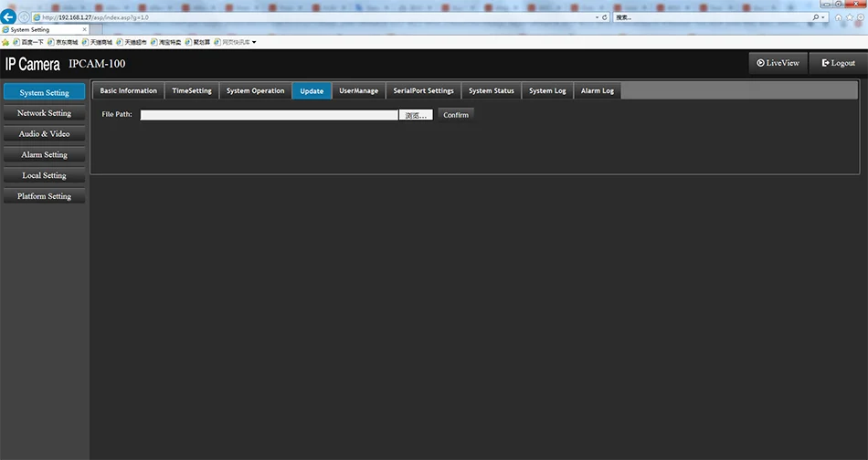This screenshot has height=460, width=868.
Task: Switch to the Basic Information tab
Action: click(129, 90)
